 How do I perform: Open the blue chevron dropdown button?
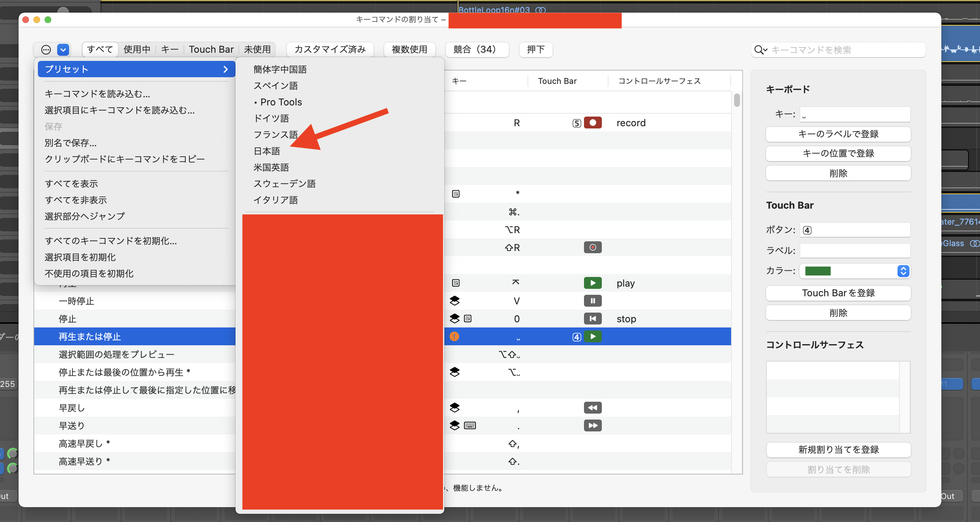[x=63, y=49]
